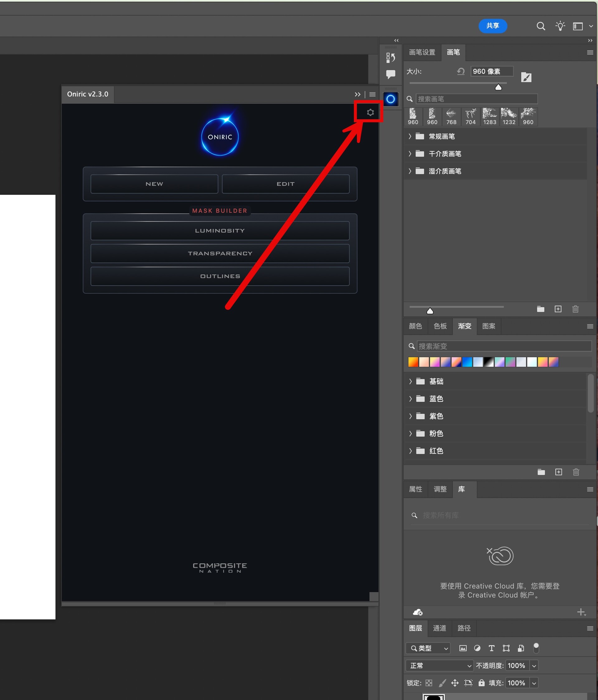Switch to the 图案 tab
598x700 pixels.
coord(489,326)
